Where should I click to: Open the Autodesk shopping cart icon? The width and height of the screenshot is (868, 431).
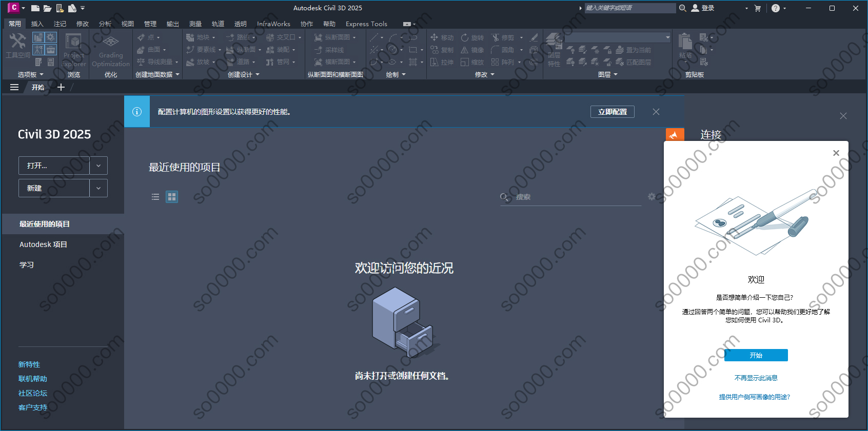(758, 8)
